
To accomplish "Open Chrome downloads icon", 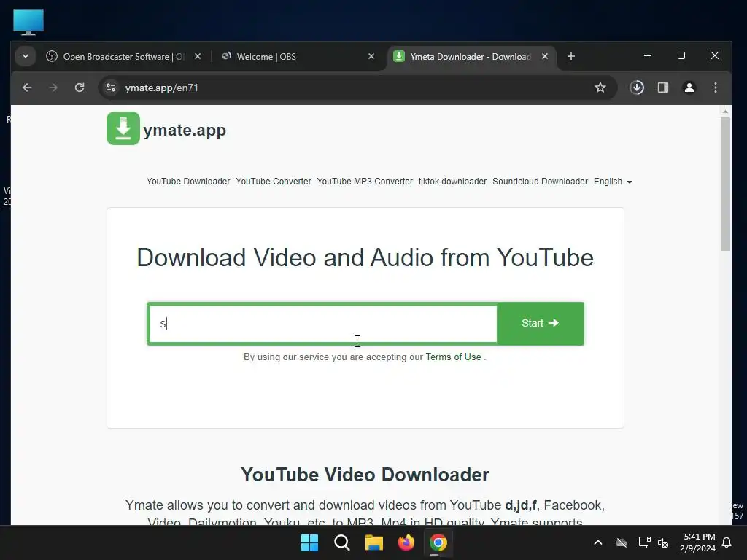I will point(637,87).
